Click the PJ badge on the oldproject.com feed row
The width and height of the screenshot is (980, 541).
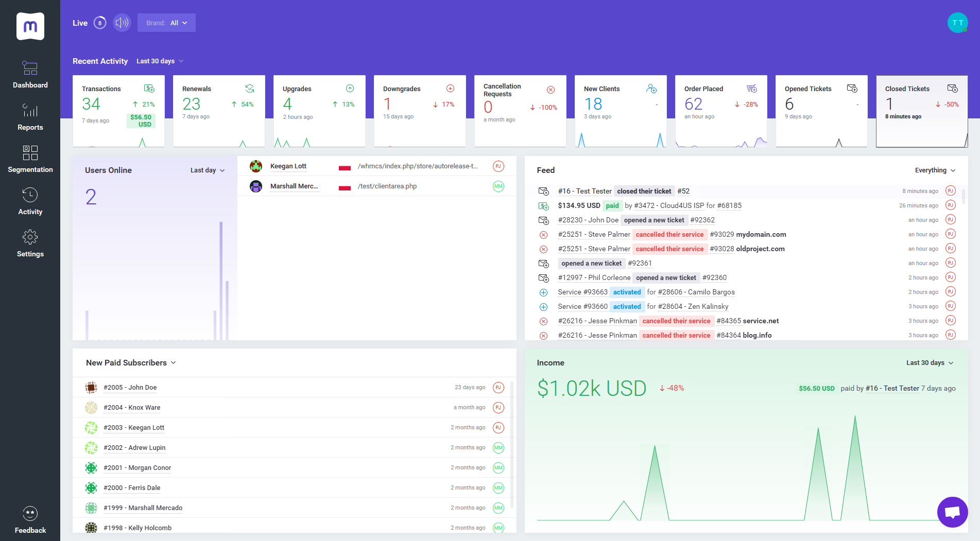point(951,249)
